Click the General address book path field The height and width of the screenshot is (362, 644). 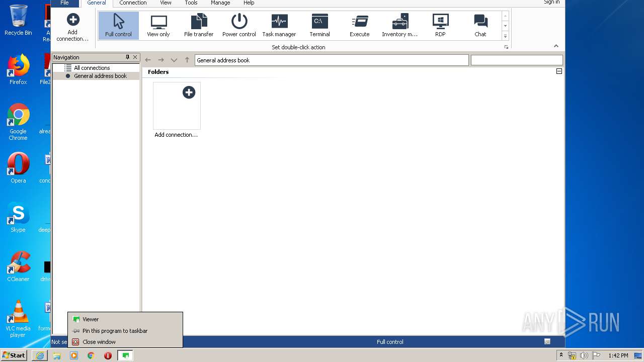pyautogui.click(x=332, y=60)
